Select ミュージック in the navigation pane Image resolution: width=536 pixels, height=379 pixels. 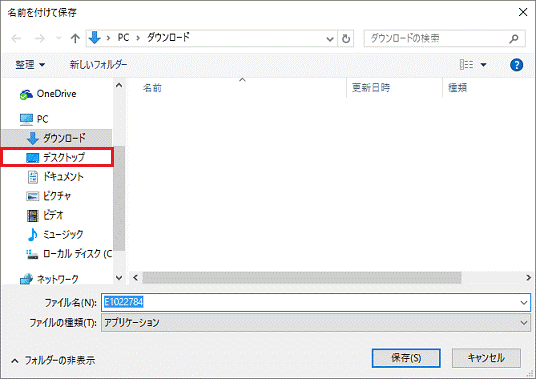(56, 234)
